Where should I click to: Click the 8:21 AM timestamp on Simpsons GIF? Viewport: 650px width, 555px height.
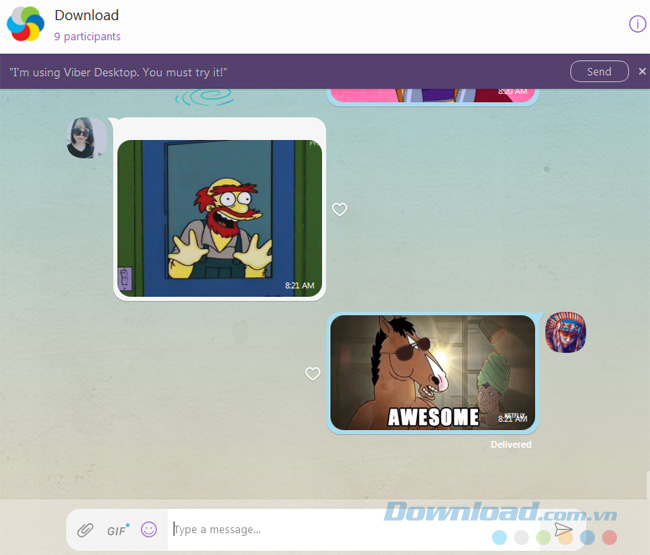[x=299, y=285]
